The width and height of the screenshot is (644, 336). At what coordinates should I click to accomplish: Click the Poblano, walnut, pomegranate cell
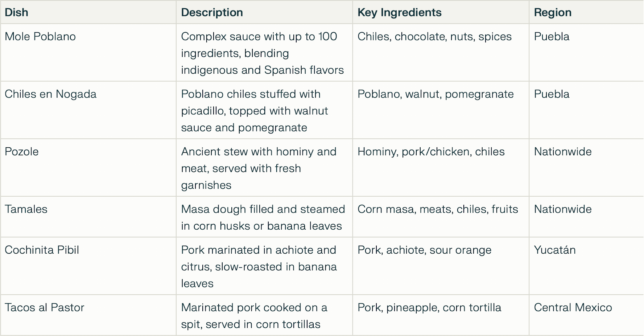point(441,110)
